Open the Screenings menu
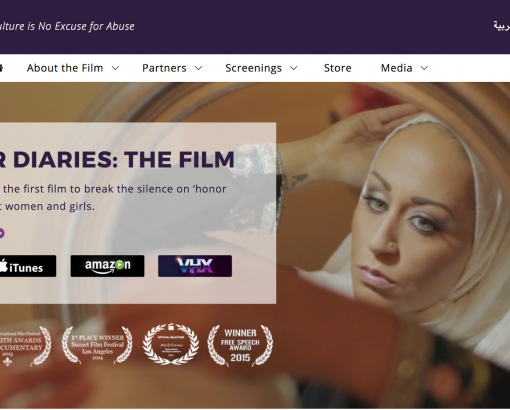Viewport: 510px width, 410px height. click(x=253, y=68)
